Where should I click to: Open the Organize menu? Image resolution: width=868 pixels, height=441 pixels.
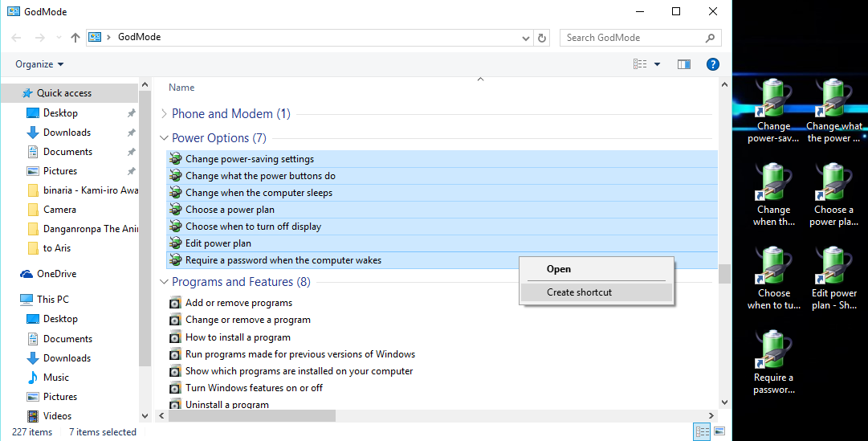[39, 64]
